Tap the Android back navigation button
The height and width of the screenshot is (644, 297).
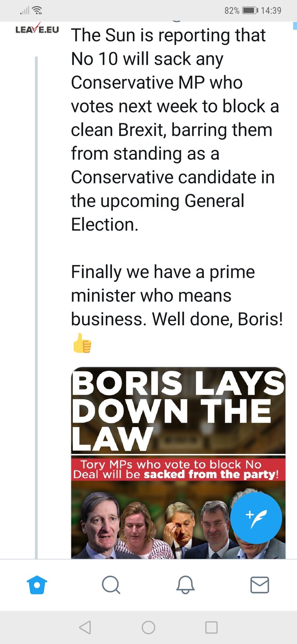click(x=85, y=627)
